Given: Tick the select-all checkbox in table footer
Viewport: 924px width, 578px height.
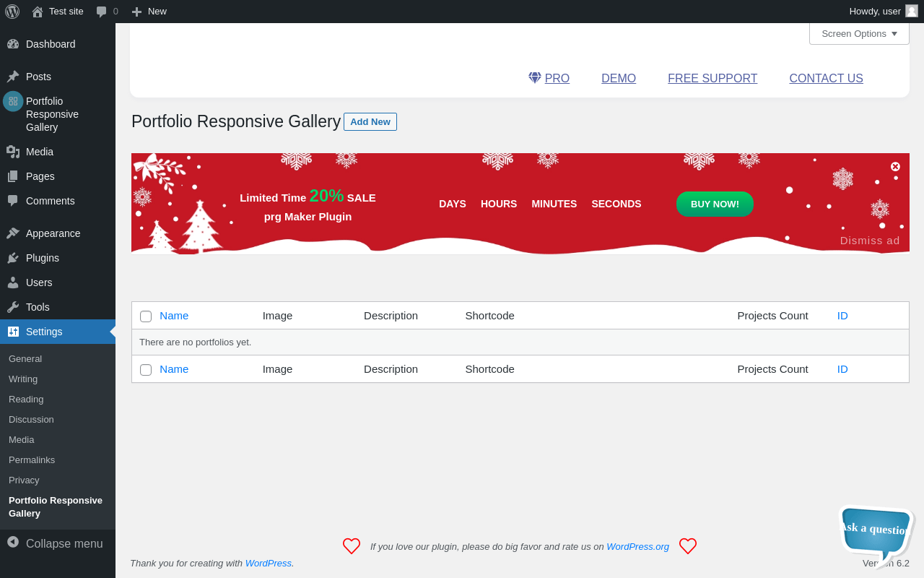Looking at the screenshot, I should (146, 370).
